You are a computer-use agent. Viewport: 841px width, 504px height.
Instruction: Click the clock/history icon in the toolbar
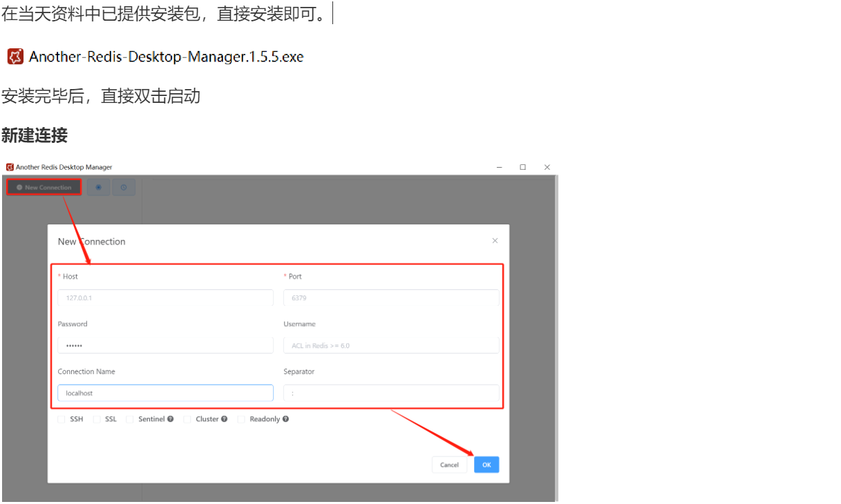point(124,187)
